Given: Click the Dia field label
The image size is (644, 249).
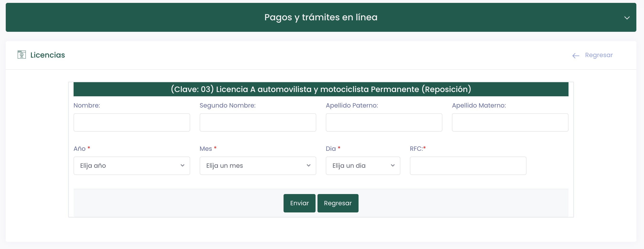Looking at the screenshot, I should pyautogui.click(x=332, y=148).
